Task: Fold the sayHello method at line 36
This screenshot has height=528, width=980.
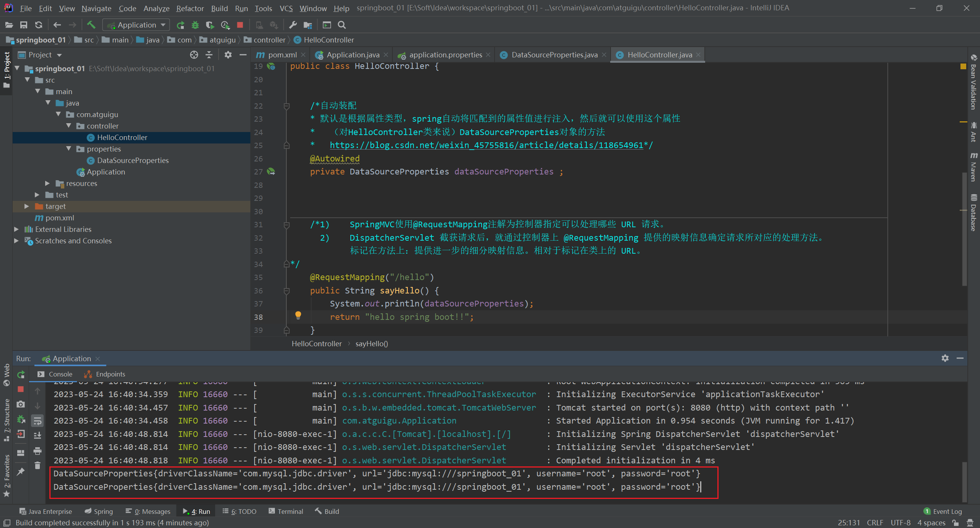Action: click(x=287, y=291)
